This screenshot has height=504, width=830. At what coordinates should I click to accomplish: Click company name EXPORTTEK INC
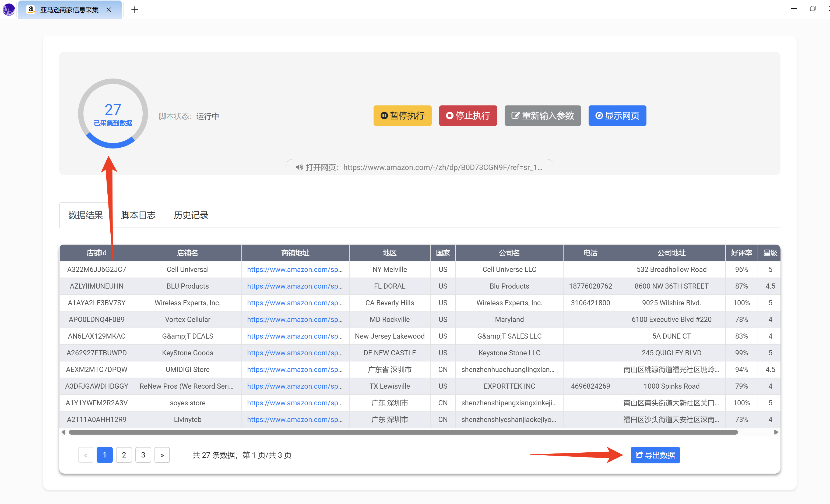tap(509, 386)
